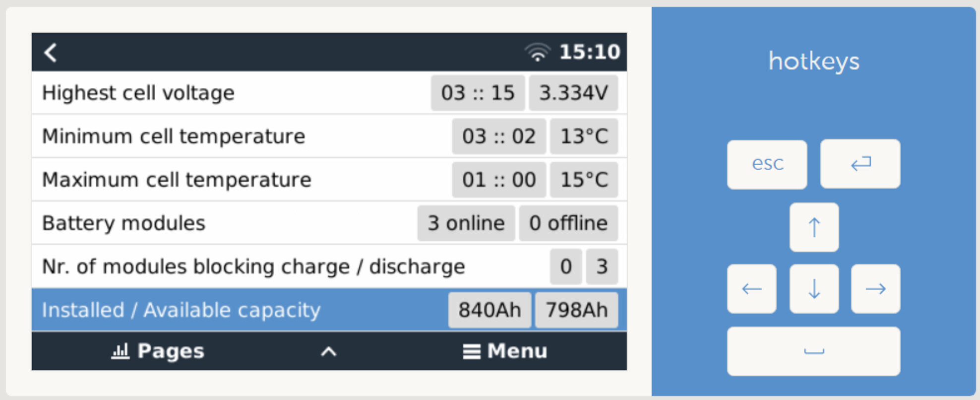The image size is (980, 400).
Task: Click the right arrow hotkey
Action: (x=875, y=289)
